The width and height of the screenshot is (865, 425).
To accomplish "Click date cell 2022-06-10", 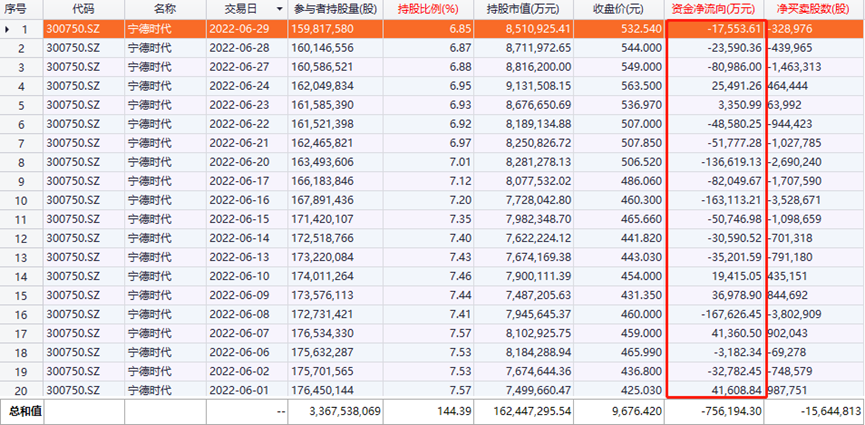I will point(238,277).
